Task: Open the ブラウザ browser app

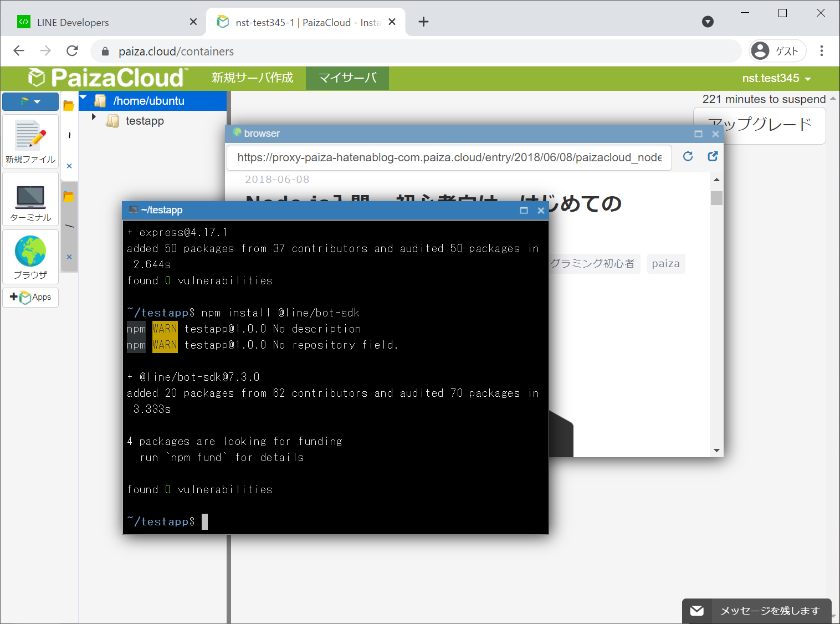Action: [30, 257]
